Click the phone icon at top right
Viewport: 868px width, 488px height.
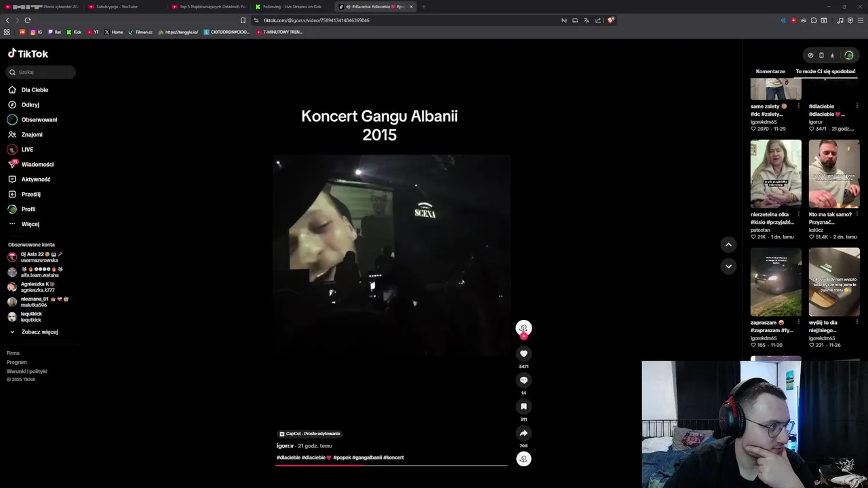(821, 56)
